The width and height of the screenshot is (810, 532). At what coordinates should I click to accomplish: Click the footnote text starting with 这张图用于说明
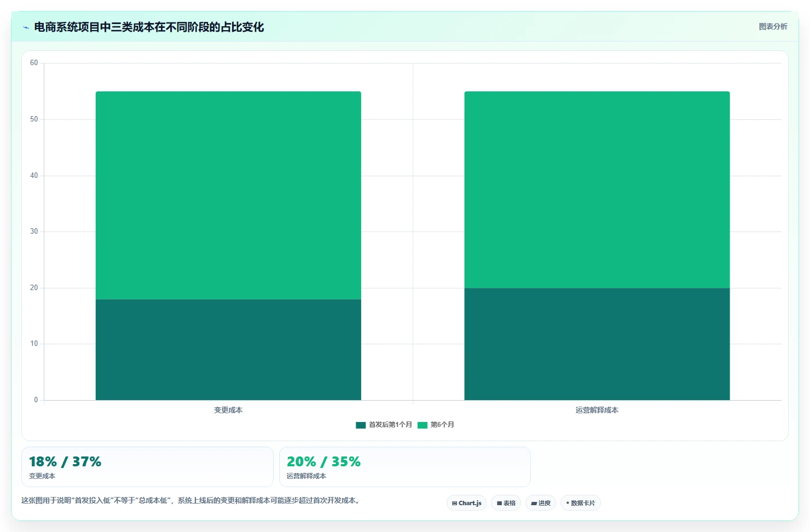[x=192, y=500]
